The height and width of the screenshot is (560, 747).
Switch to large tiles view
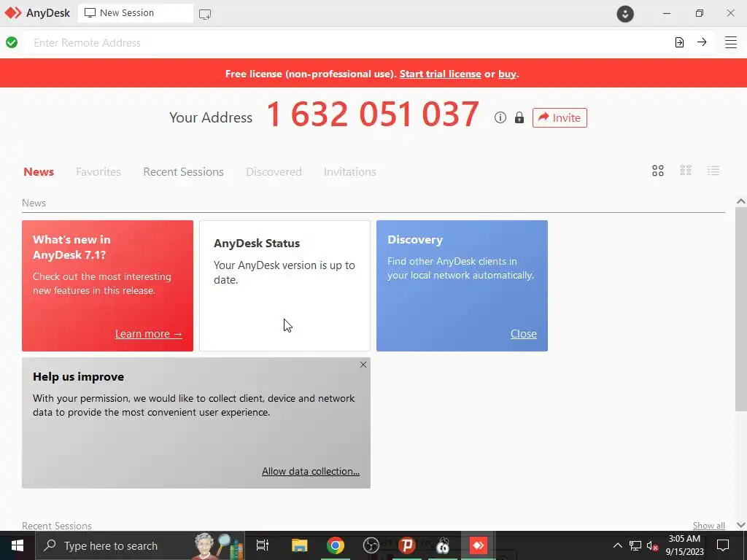tap(658, 171)
